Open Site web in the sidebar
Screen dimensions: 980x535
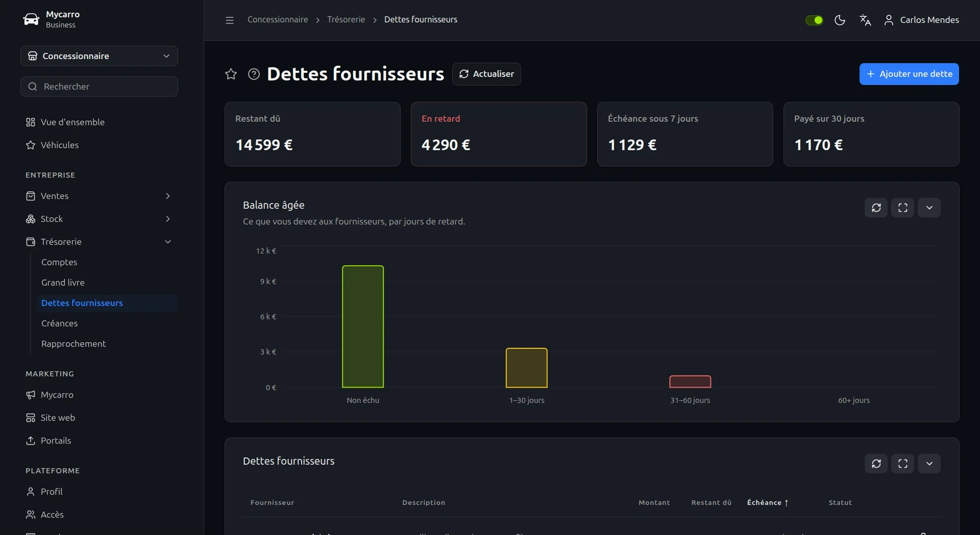click(x=99, y=418)
